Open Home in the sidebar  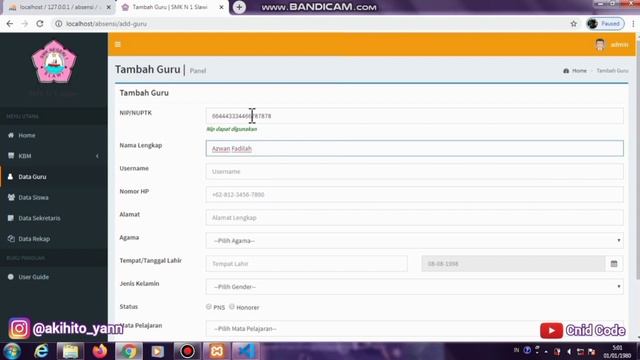[x=54, y=135]
